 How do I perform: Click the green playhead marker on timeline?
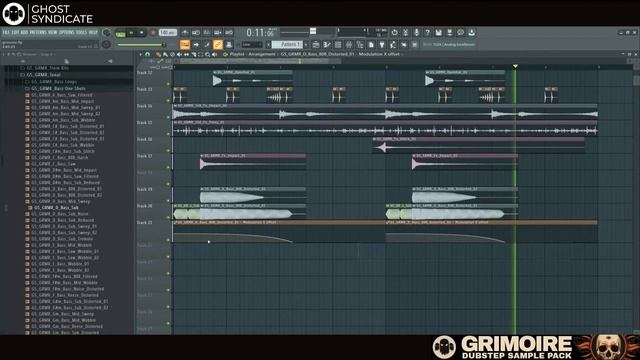coord(515,66)
